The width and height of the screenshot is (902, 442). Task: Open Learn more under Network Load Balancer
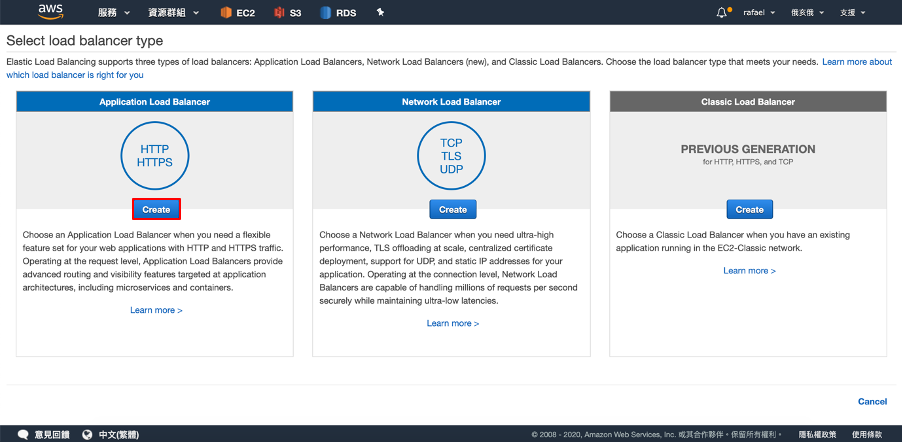[x=453, y=323]
